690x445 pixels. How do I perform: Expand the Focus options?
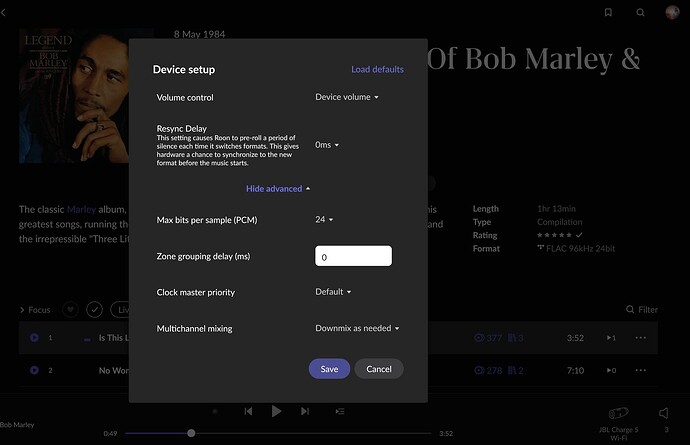(x=35, y=310)
